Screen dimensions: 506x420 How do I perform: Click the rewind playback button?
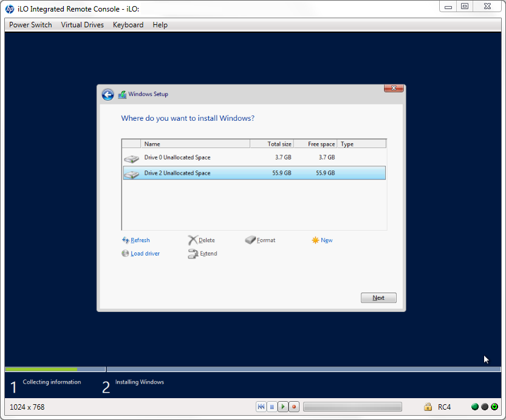(261, 407)
